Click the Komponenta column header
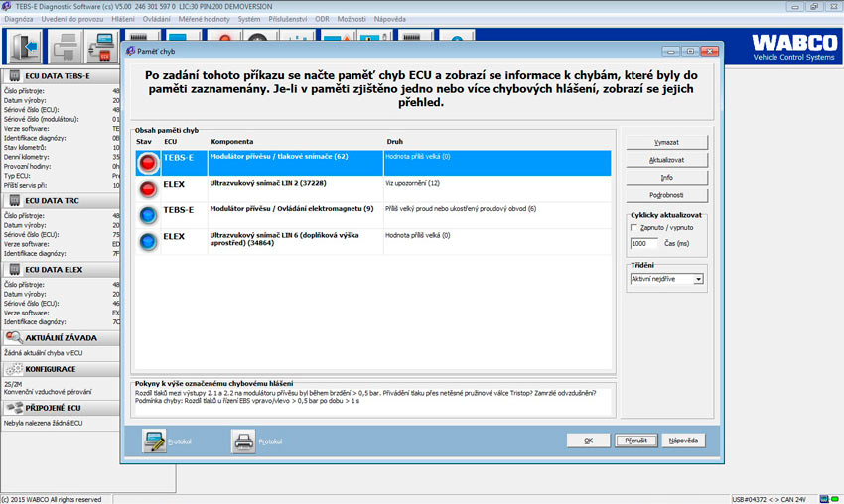The image size is (844, 504). (232, 142)
